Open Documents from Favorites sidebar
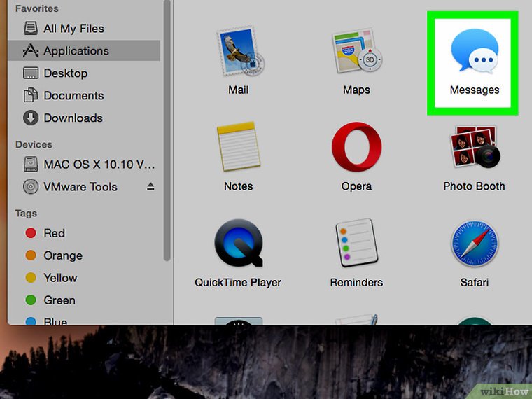 73,96
